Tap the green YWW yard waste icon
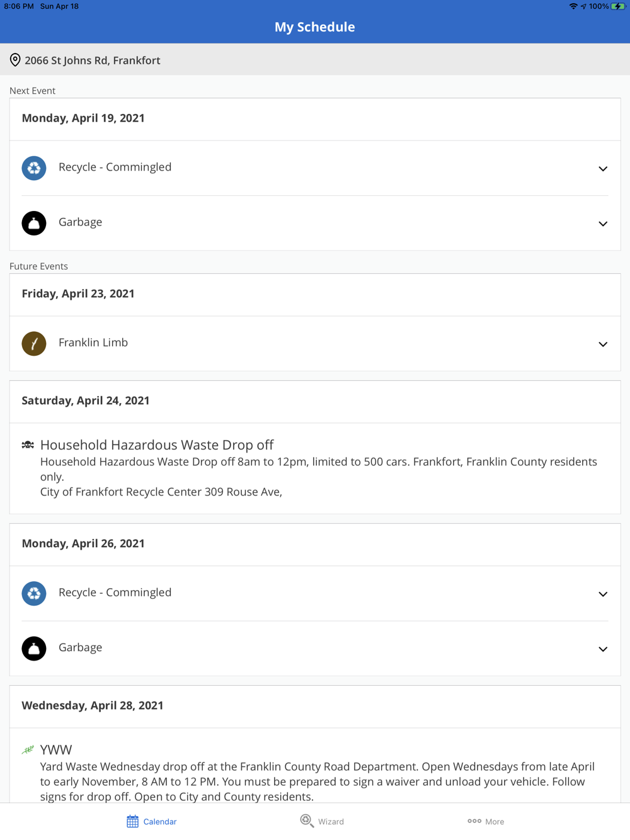The height and width of the screenshot is (840, 630). pyautogui.click(x=28, y=750)
